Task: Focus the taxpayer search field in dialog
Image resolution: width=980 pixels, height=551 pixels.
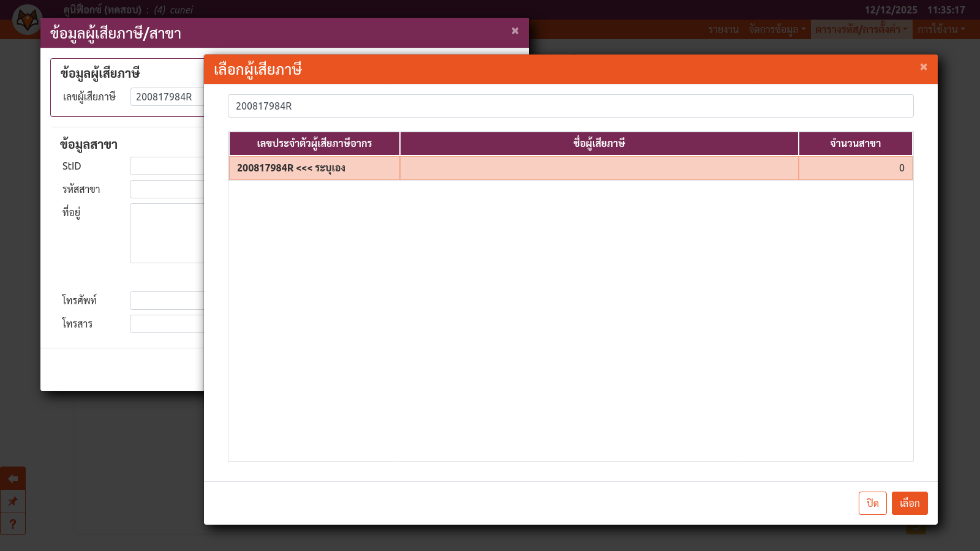Action: tap(570, 106)
